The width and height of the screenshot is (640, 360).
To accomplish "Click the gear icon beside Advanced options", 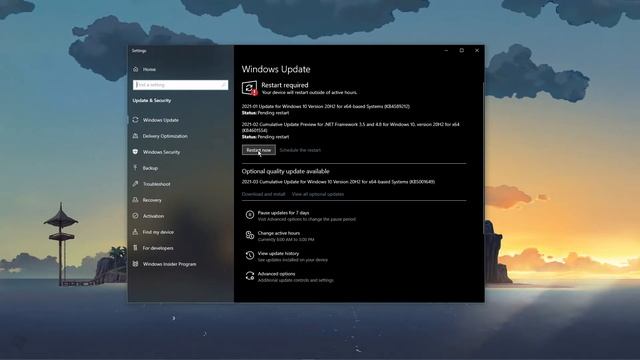I will [250, 276].
